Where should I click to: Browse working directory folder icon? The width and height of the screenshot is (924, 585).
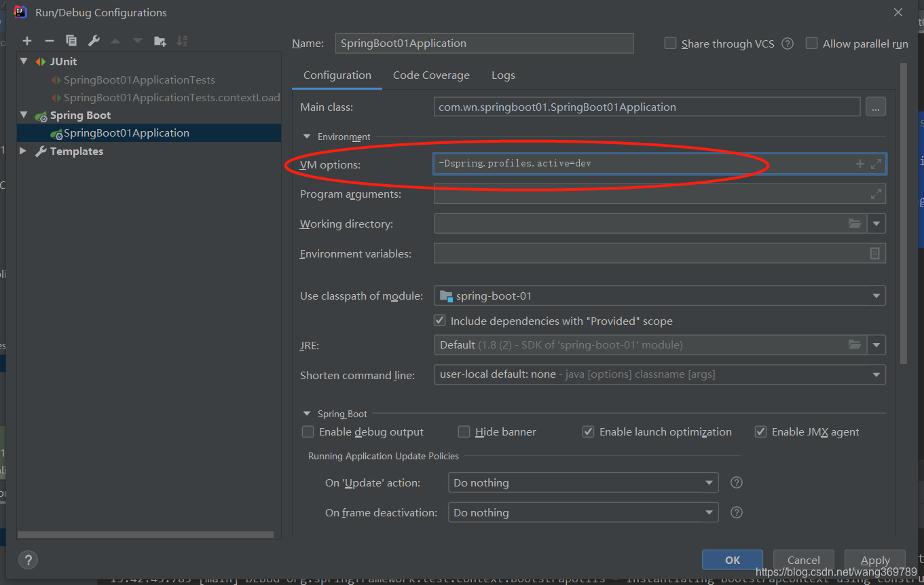pos(855,224)
